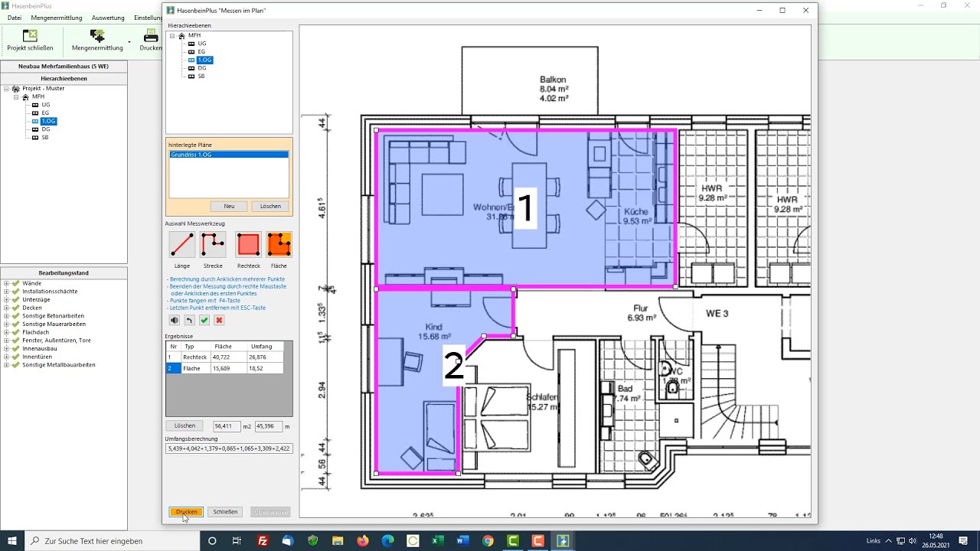Screen dimensions: 980x551
Task: Click the Cortana circle icon on taskbar
Action: coord(212,541)
